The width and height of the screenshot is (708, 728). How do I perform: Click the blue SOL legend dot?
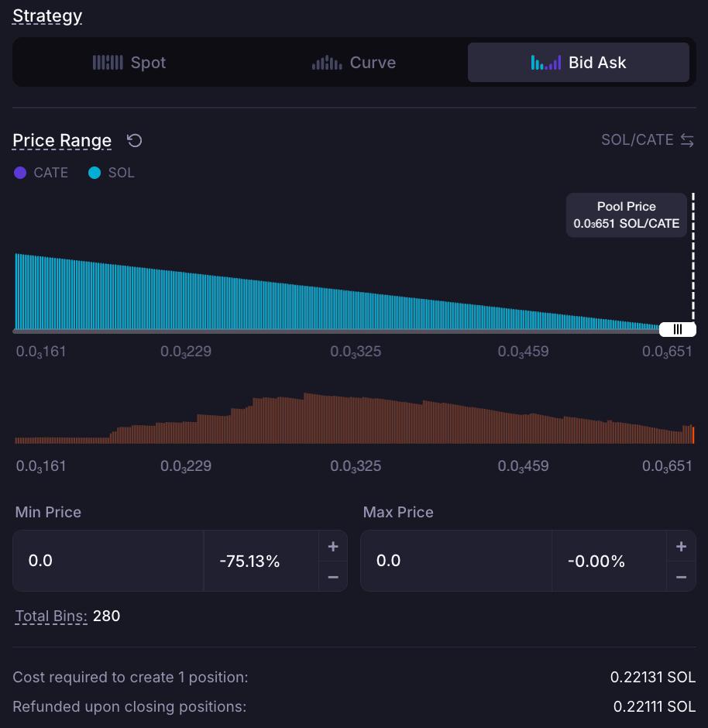(x=95, y=173)
